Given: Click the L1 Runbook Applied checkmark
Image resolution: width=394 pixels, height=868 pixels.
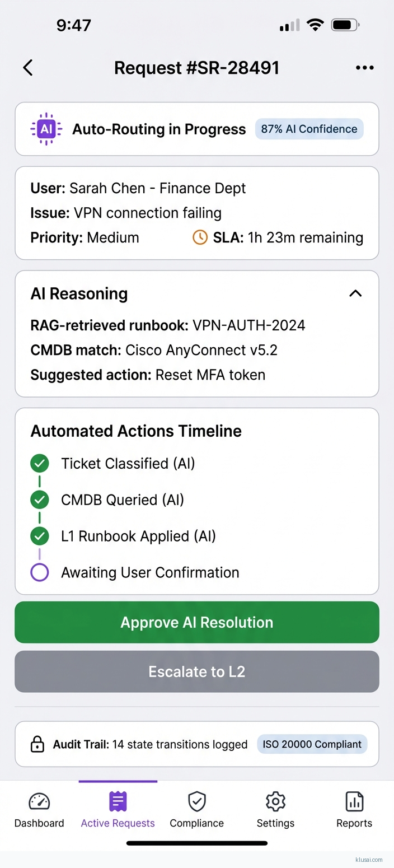Looking at the screenshot, I should (x=39, y=536).
